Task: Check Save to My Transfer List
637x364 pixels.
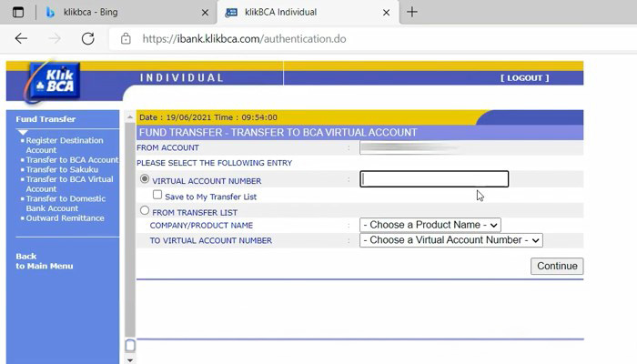Action: pyautogui.click(x=157, y=195)
